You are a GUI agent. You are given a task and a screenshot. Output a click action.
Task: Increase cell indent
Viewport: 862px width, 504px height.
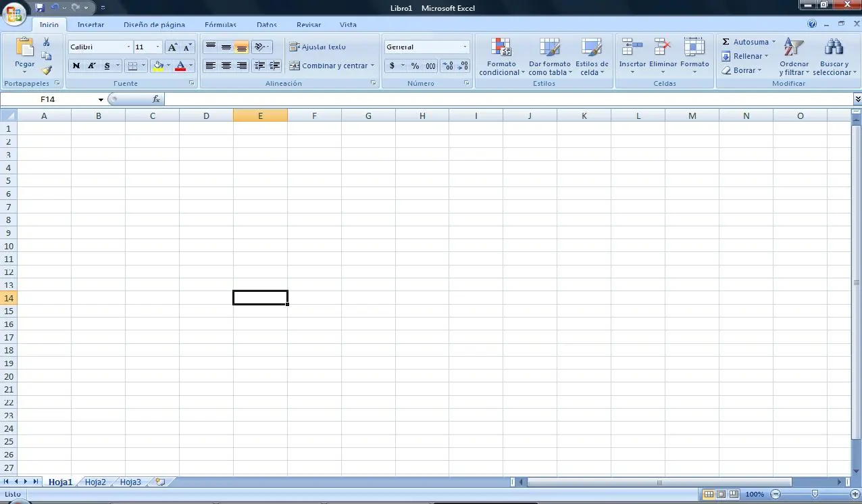tap(274, 66)
